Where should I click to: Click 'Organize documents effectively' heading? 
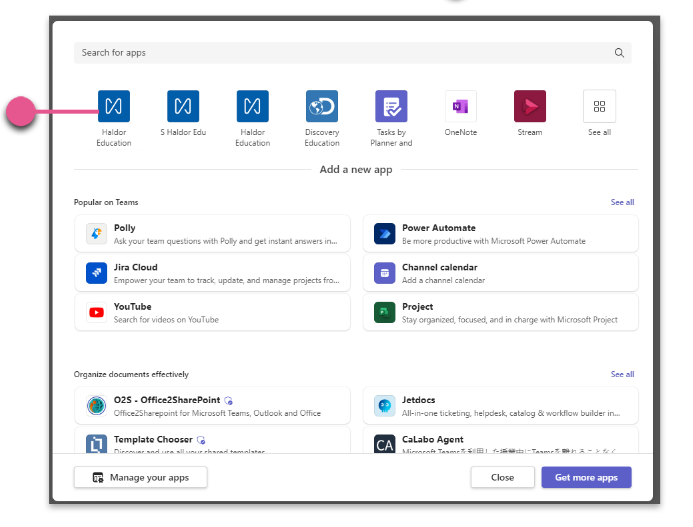click(131, 374)
